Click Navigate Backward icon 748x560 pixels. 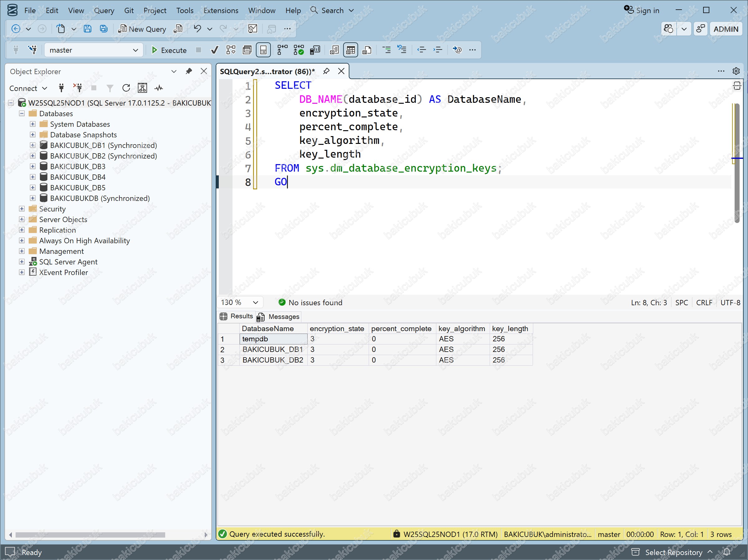[x=16, y=29]
